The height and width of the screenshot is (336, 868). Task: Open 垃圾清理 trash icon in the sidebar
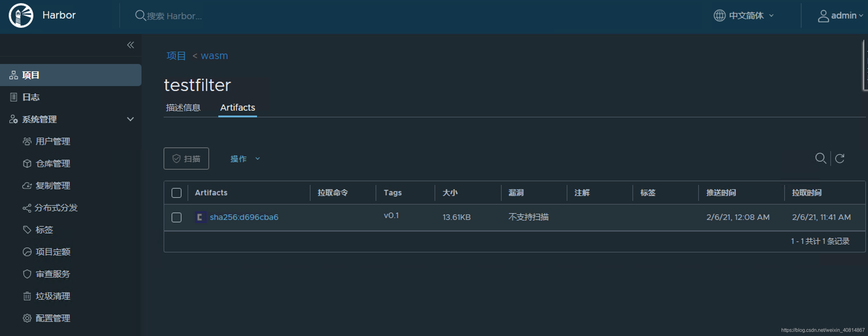click(x=27, y=296)
